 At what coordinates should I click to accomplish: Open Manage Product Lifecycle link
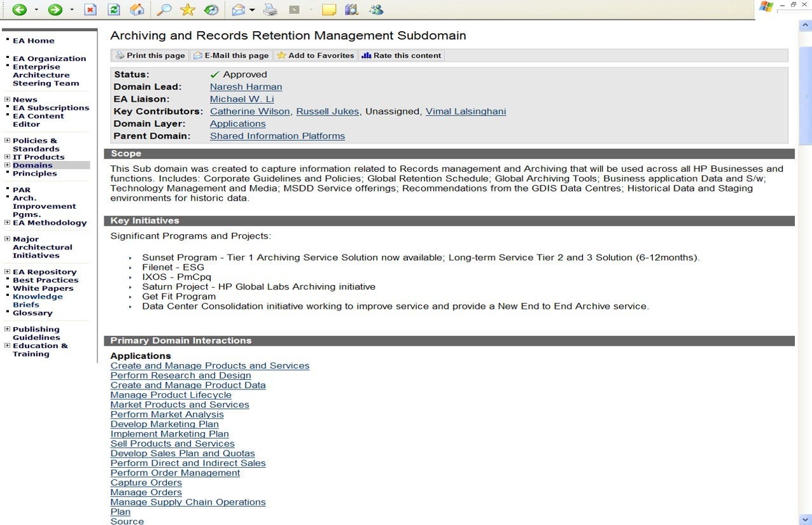click(x=171, y=395)
